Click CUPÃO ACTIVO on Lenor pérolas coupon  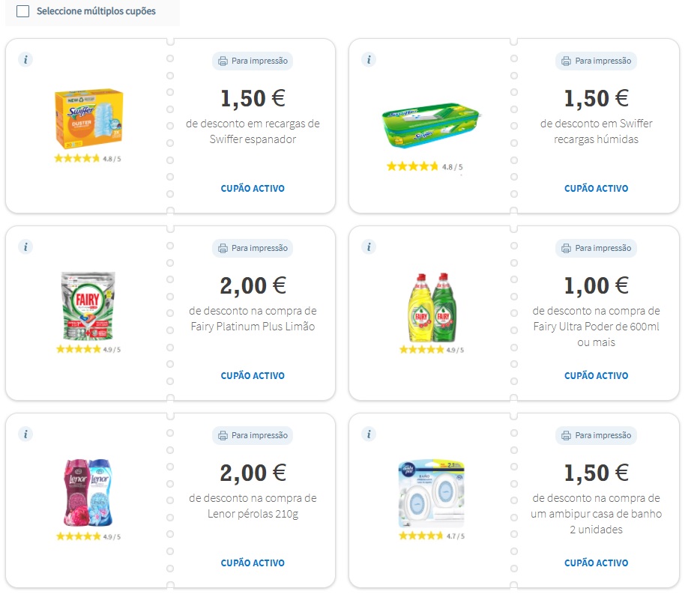pos(253,563)
